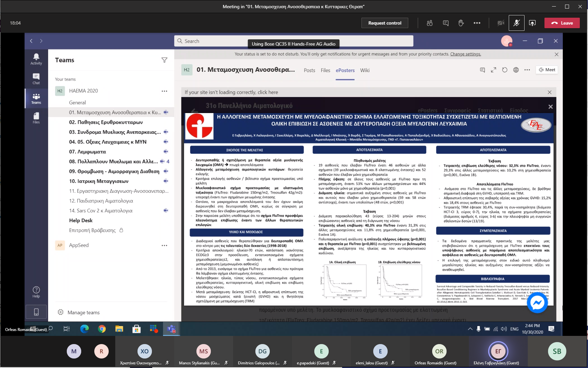Open share screen tray
This screenshot has width=588, height=368.
(x=532, y=23)
